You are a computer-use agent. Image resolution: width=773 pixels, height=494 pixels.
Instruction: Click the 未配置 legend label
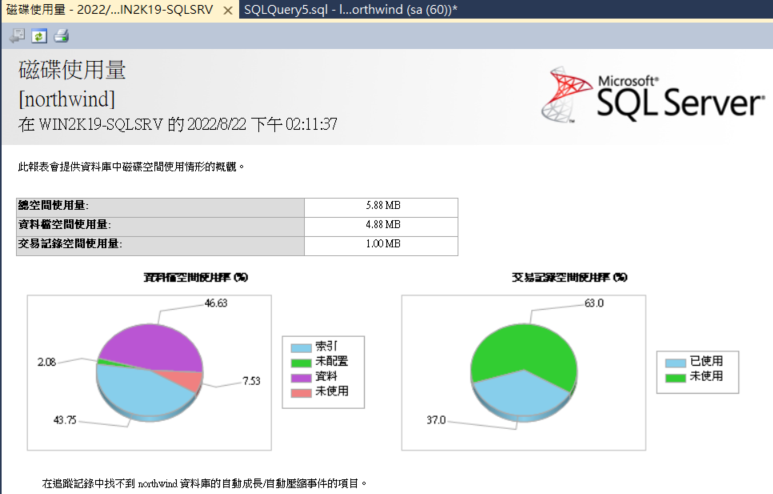coord(332,361)
